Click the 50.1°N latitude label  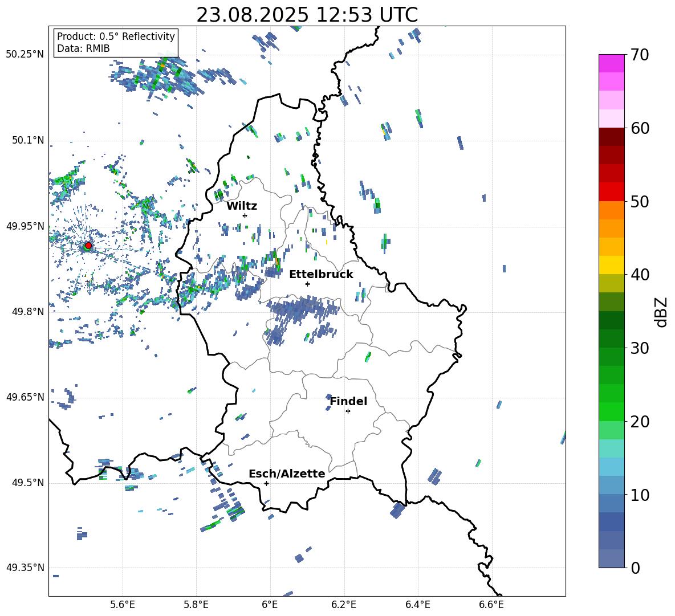click(27, 140)
